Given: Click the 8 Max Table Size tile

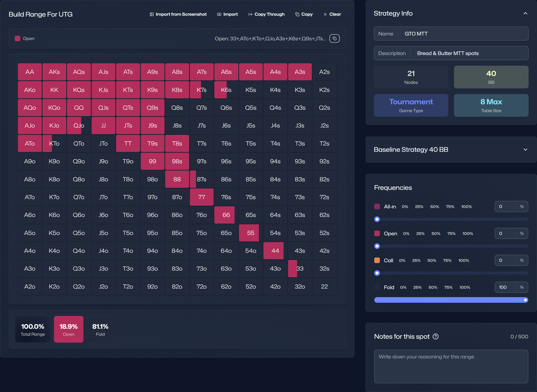Looking at the screenshot, I should point(491,105).
